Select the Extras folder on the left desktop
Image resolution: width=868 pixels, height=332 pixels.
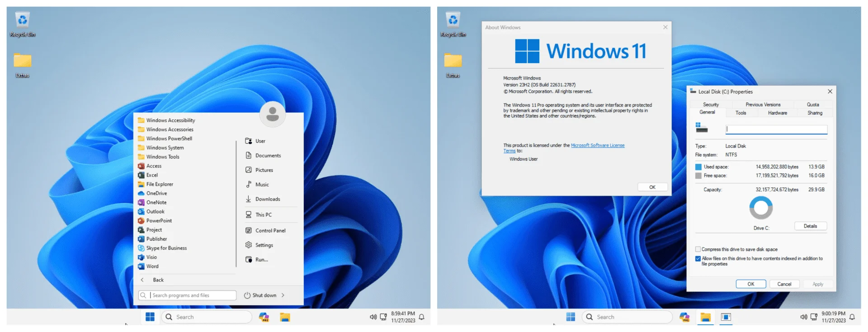pos(22,65)
